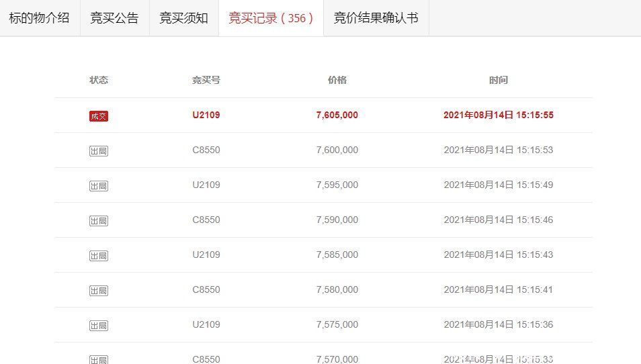Open the 竞买须知 tab
Image resolution: width=641 pixels, height=364 pixels.
coord(184,18)
